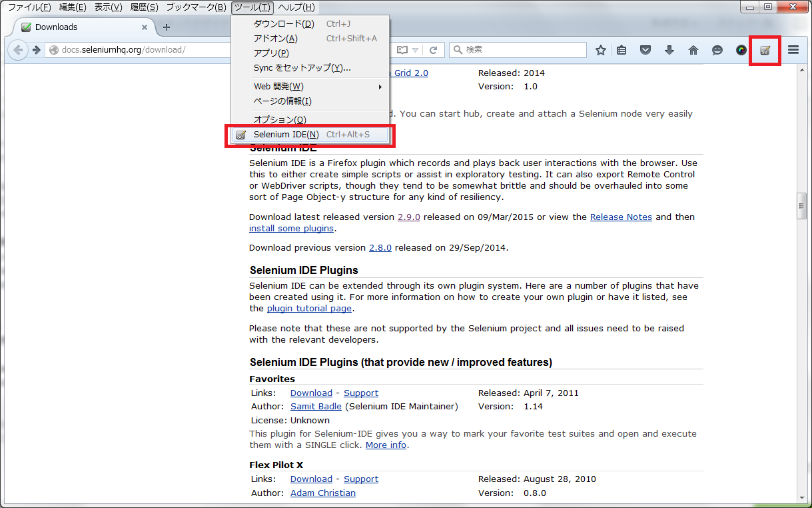Open the Hello chat smiley icon
The height and width of the screenshot is (508, 812).
[x=717, y=50]
